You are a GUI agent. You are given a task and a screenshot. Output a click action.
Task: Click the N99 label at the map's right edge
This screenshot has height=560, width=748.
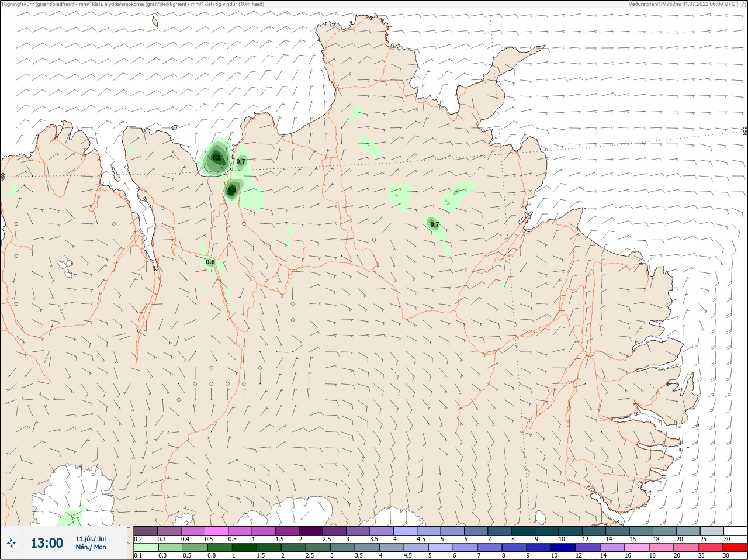click(x=745, y=132)
